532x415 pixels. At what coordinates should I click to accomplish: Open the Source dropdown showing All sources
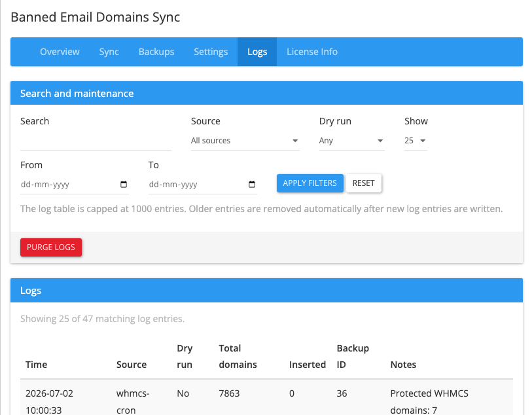point(245,141)
